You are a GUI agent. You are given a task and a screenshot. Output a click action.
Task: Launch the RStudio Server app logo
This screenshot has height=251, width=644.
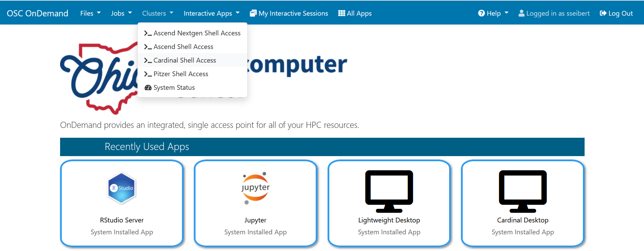pos(122,188)
